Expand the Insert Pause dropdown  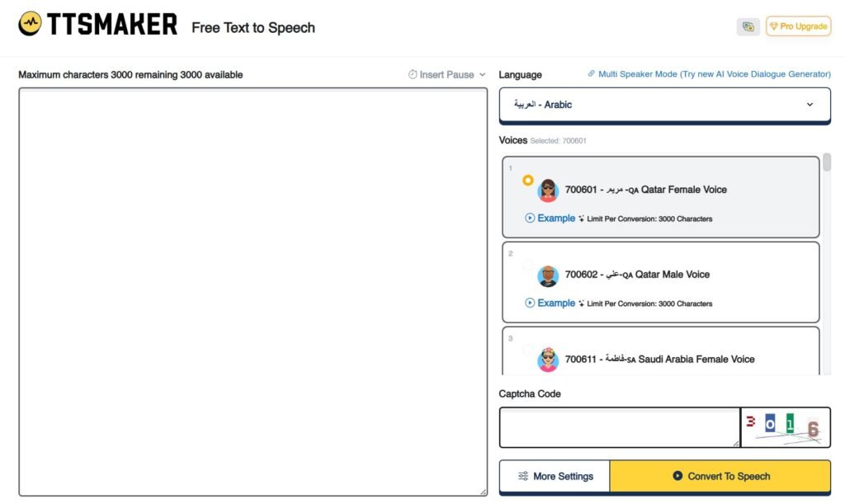447,74
